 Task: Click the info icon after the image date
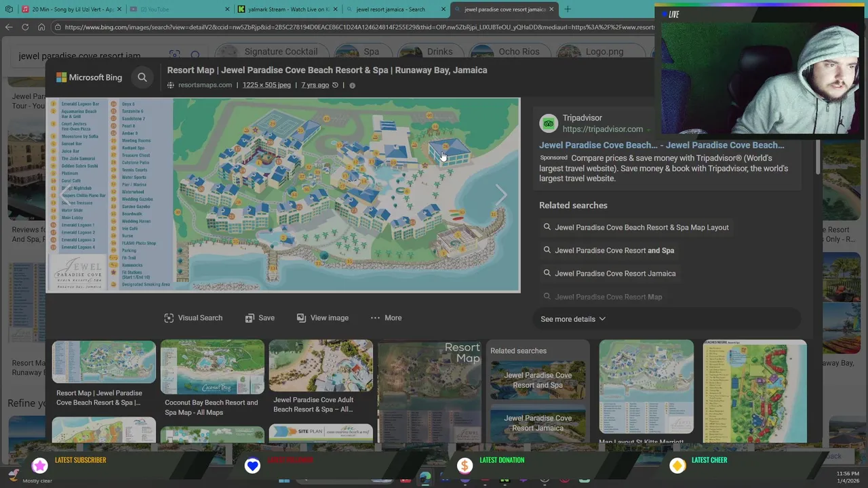(352, 85)
